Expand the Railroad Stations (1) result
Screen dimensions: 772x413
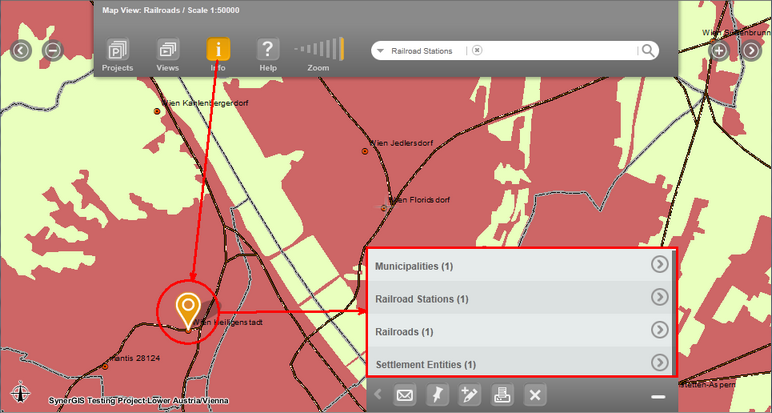(x=519, y=298)
